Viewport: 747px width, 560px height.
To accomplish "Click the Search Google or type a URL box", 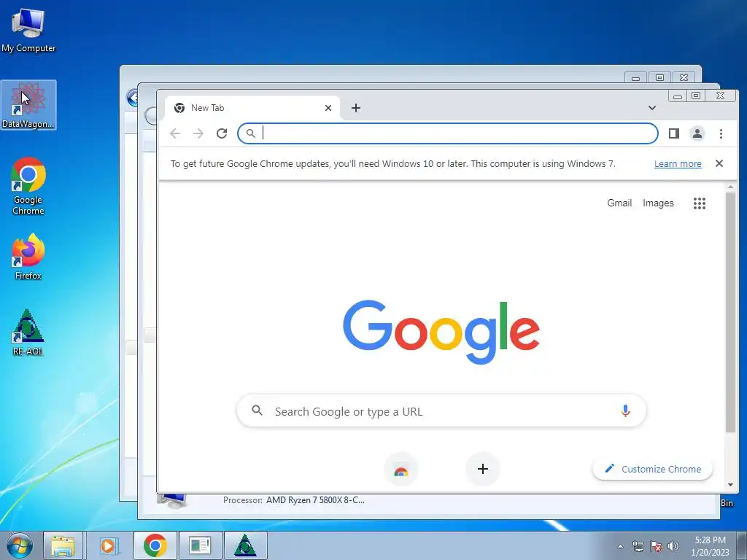I will pos(441,411).
